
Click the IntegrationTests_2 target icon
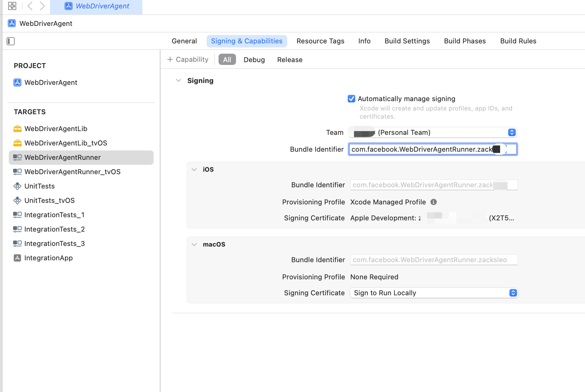point(17,229)
